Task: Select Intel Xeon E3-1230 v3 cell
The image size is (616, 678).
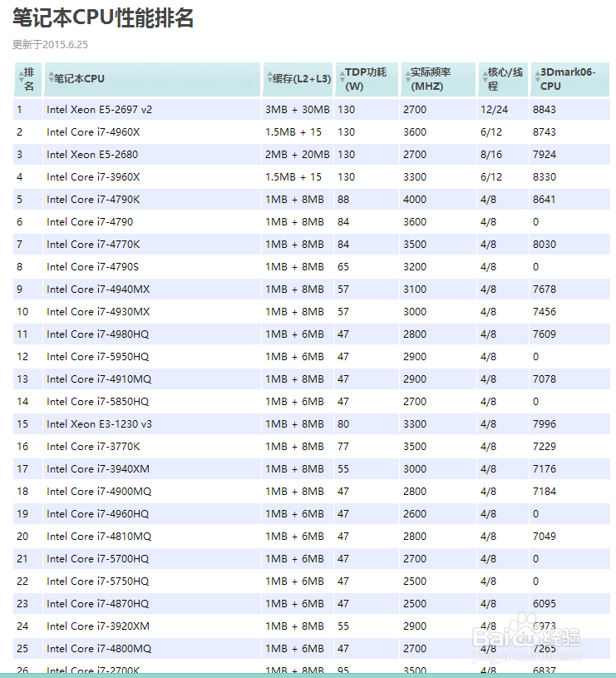Action: [151, 424]
